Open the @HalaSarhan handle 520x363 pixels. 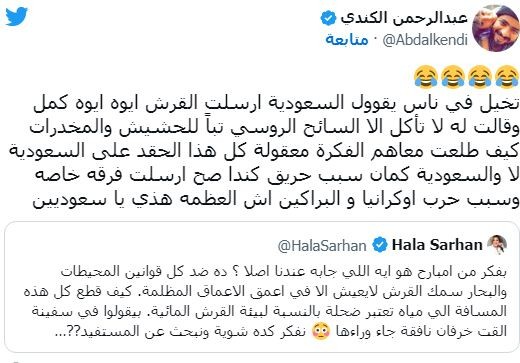[x=322, y=246]
